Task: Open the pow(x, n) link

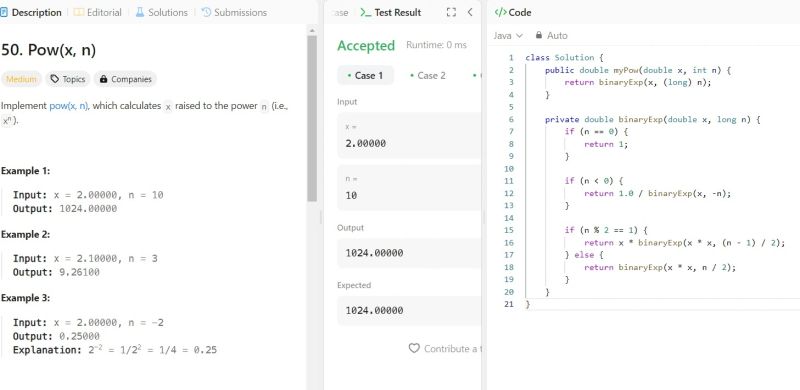Action: 69,106
